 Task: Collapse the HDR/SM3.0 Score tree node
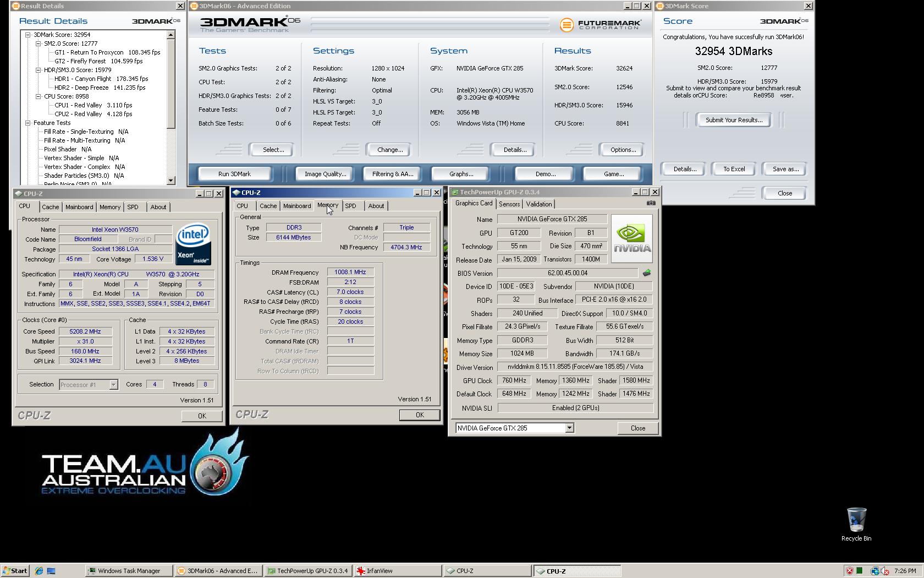[x=38, y=70]
